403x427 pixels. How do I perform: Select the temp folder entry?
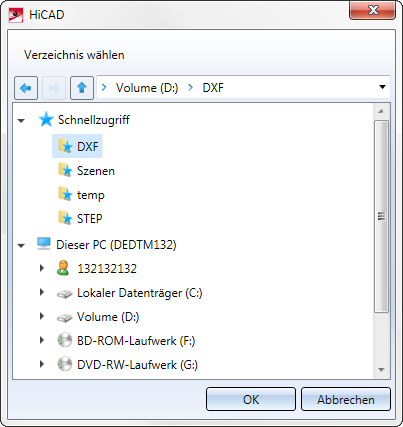pos(81,195)
